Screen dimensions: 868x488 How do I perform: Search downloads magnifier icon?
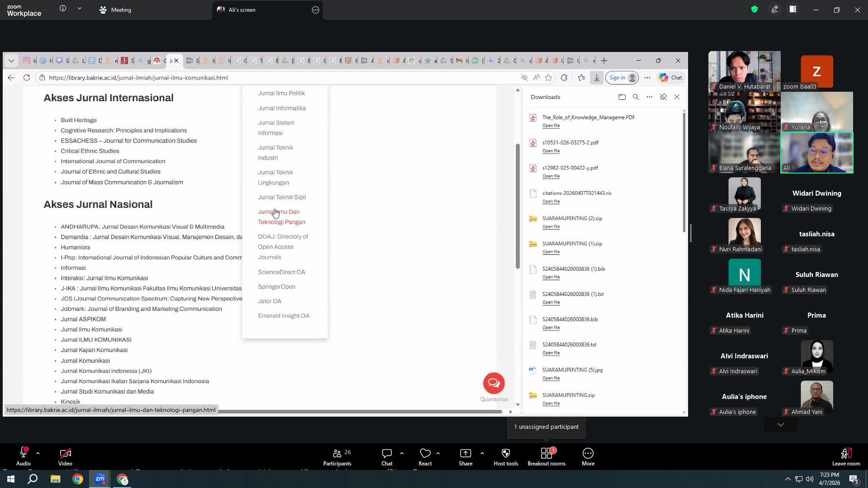tap(636, 97)
